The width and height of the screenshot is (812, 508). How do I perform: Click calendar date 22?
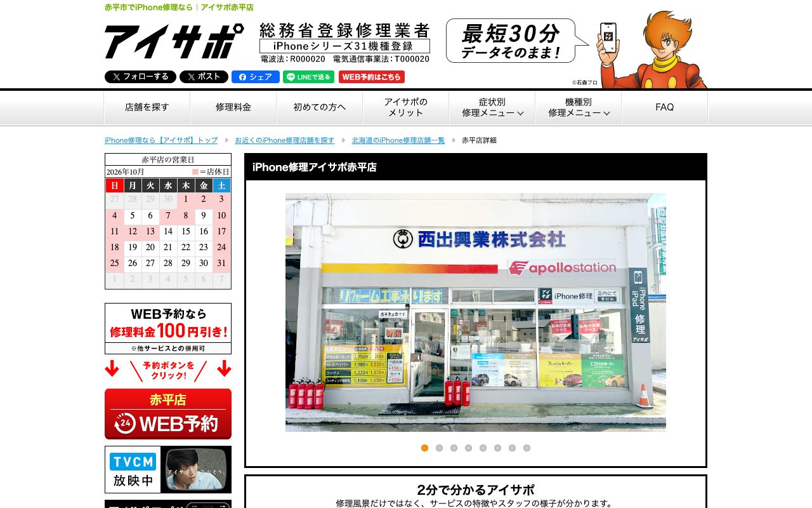point(186,248)
